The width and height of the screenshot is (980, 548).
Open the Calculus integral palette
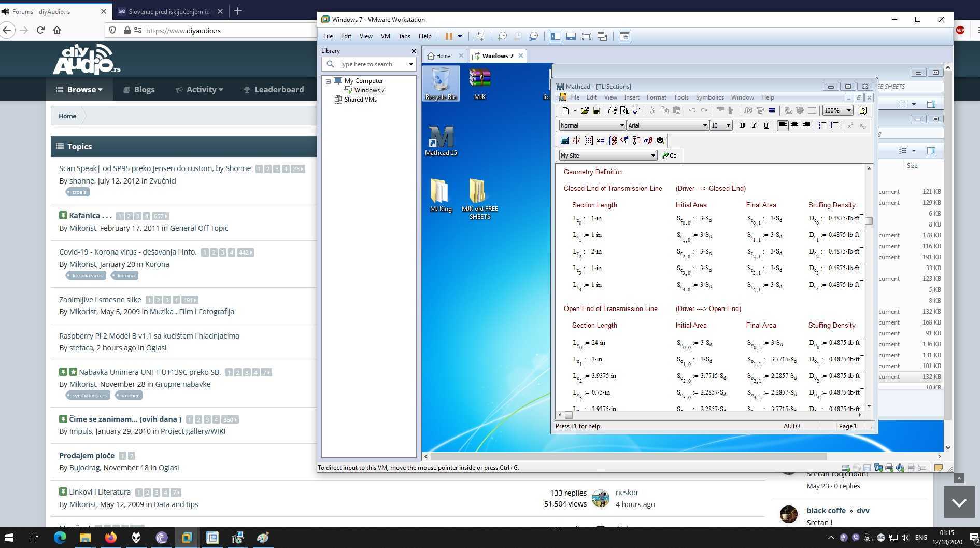coord(612,140)
